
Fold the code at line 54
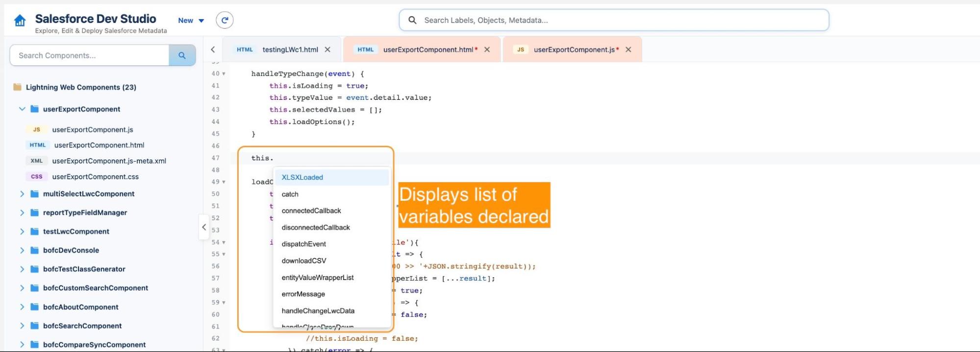point(224,242)
